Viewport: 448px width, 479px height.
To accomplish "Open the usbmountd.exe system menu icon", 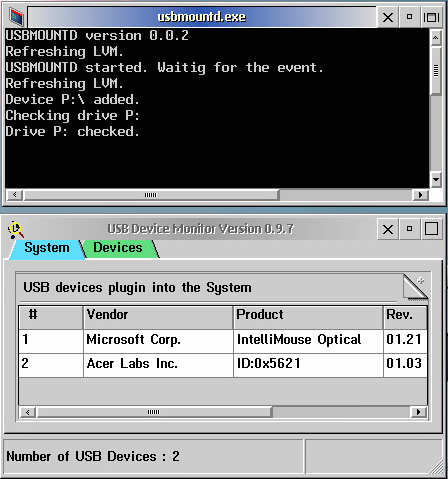I will (16, 17).
